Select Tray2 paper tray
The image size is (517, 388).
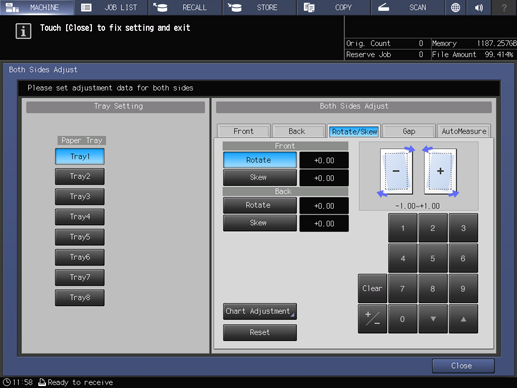click(80, 176)
